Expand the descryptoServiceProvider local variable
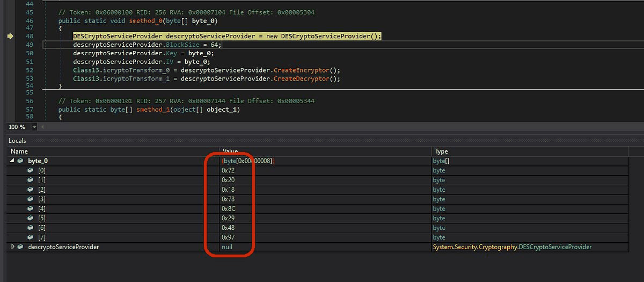 [x=12, y=247]
